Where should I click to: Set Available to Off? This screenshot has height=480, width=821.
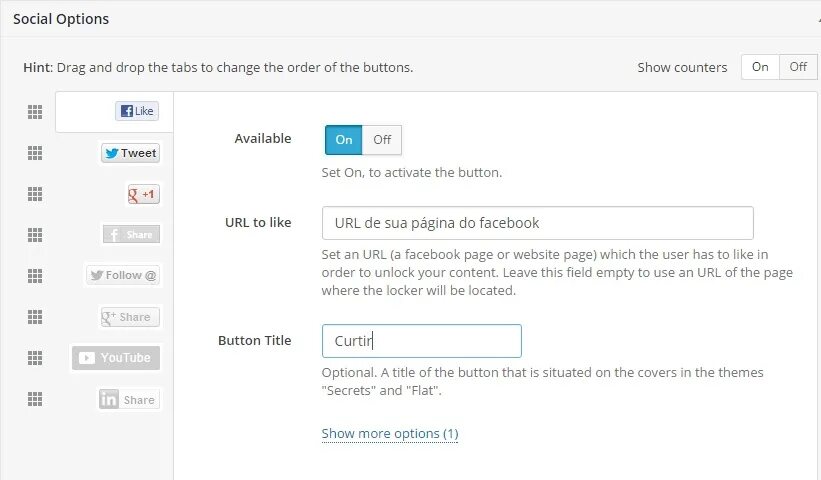point(382,140)
